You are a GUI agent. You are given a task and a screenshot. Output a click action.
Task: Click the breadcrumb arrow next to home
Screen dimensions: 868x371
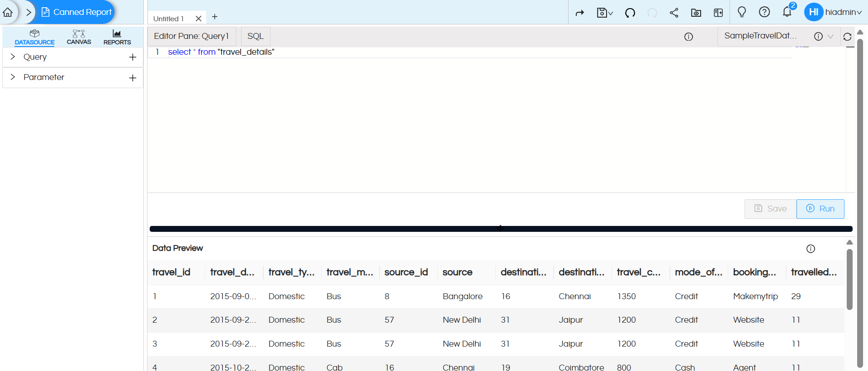click(x=28, y=12)
